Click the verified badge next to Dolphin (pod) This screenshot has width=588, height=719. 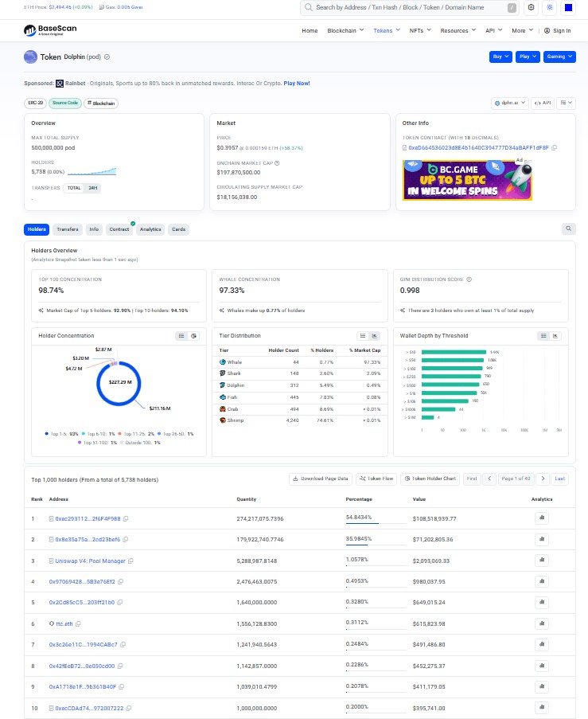tap(107, 57)
